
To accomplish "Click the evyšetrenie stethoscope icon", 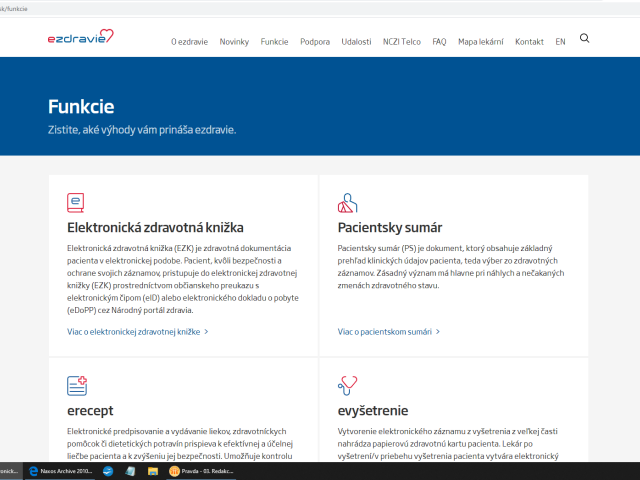I will (347, 386).
